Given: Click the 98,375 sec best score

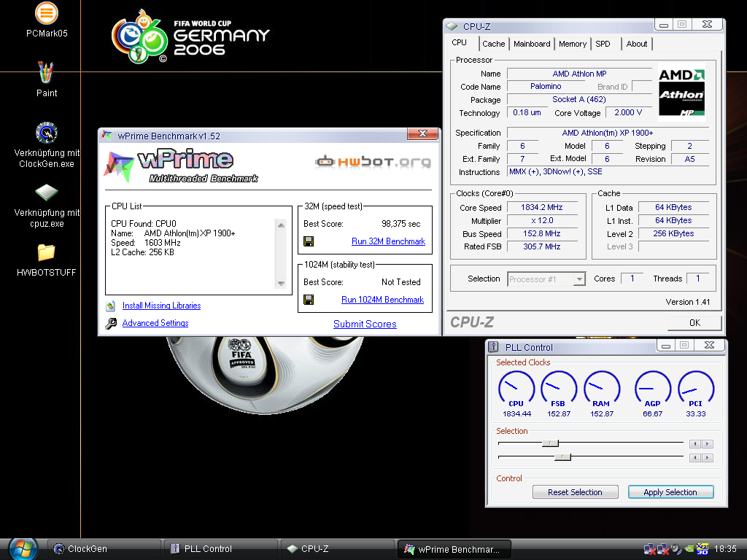Looking at the screenshot, I should pos(400,224).
